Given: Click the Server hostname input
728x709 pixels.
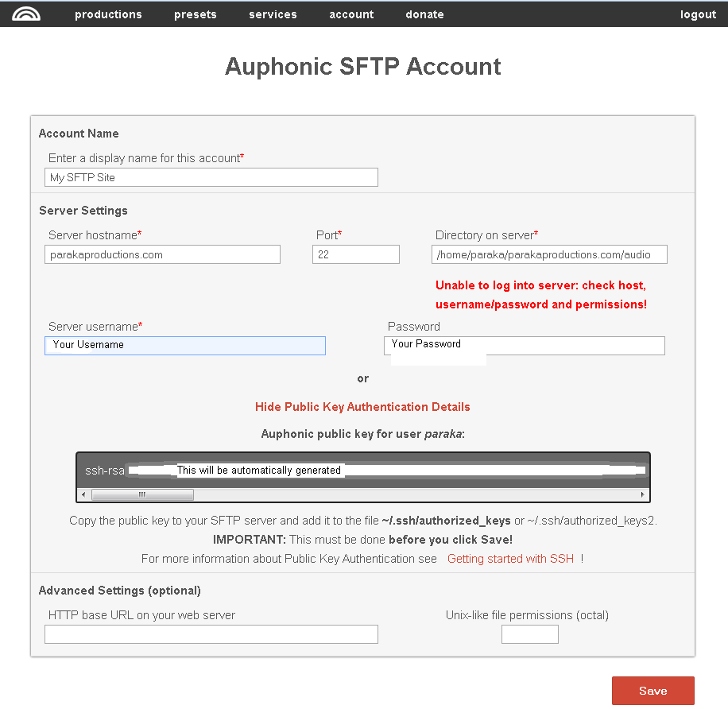Looking at the screenshot, I should (163, 254).
